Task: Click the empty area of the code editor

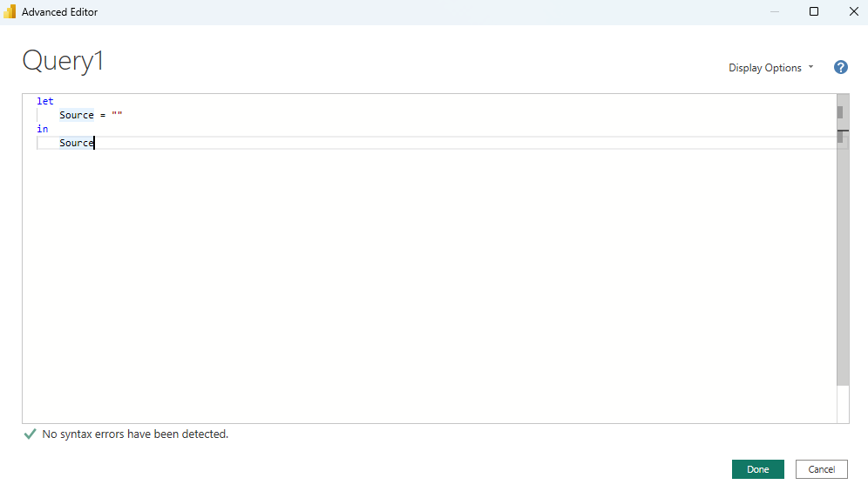Action: 427,287
